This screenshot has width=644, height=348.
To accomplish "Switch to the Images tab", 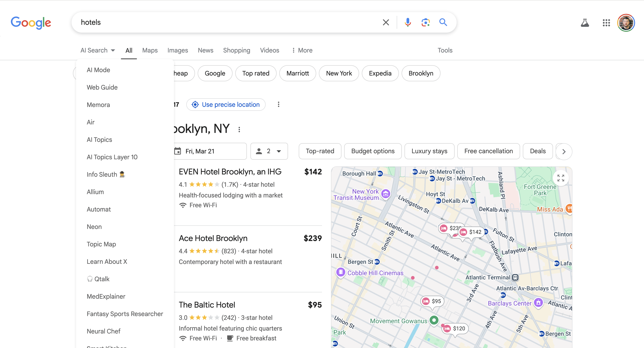I will pos(178,50).
